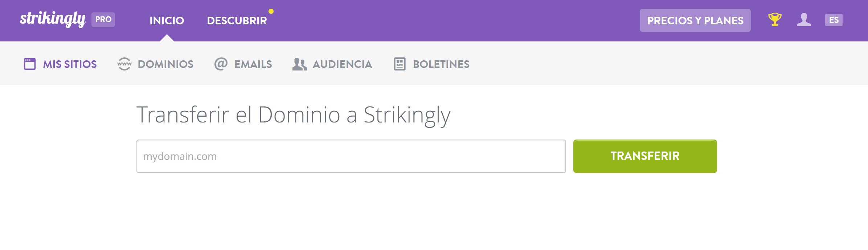
Task: Click the mydomain.com input field
Action: [351, 156]
